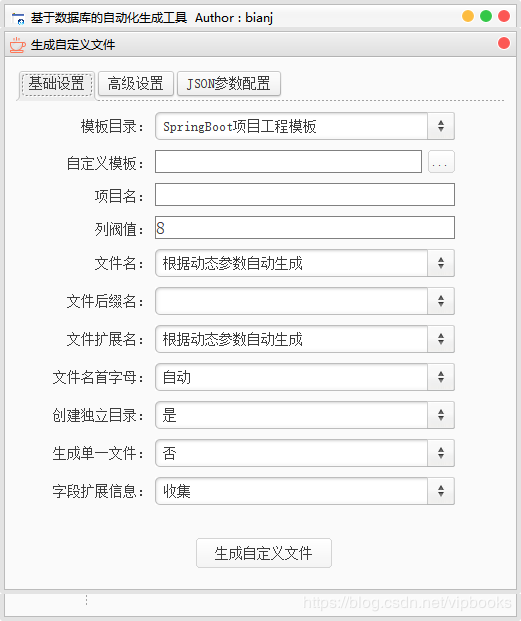Click the coffee cup icon in dialog title
Screen dimensions: 521x621
click(17, 45)
